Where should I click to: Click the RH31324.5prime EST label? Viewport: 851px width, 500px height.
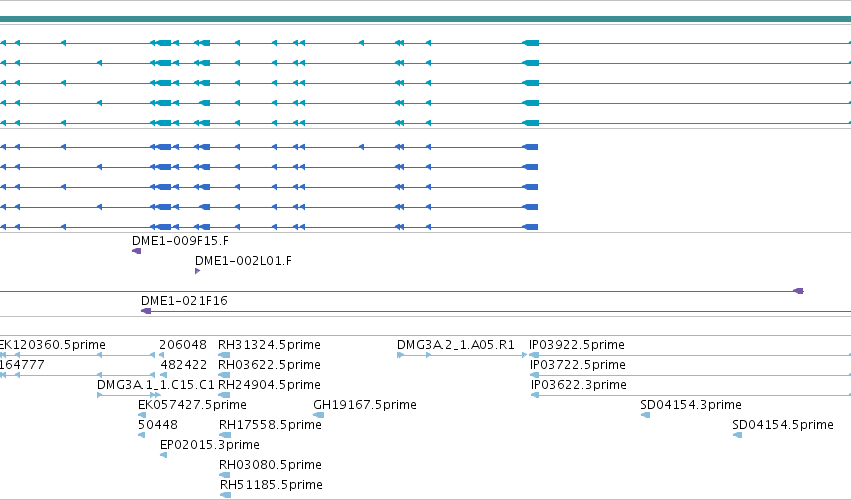click(x=269, y=345)
